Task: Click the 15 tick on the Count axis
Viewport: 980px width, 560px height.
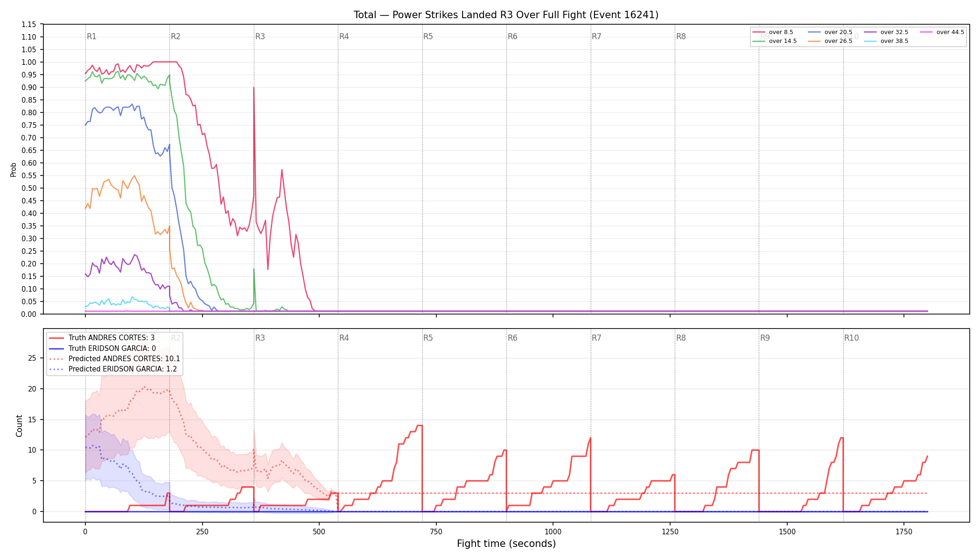Action: click(x=32, y=420)
